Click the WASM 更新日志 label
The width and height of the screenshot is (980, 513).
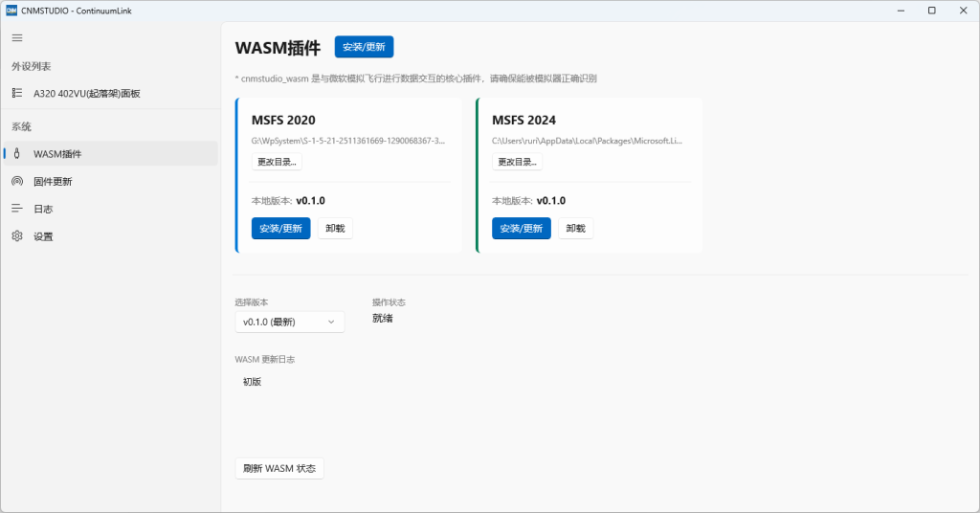(x=265, y=359)
